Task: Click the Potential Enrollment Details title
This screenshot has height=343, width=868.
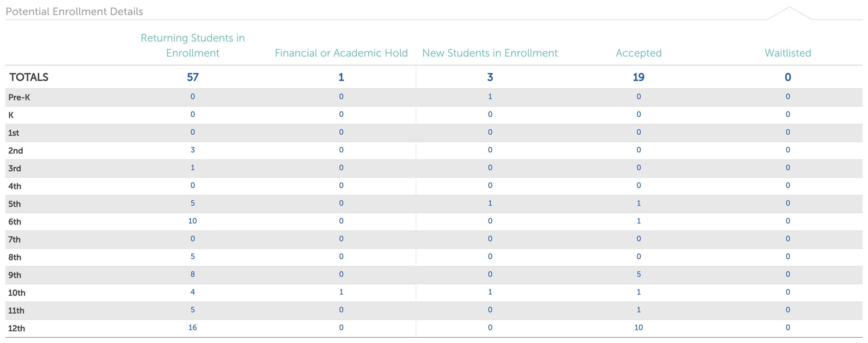Action: [x=75, y=12]
